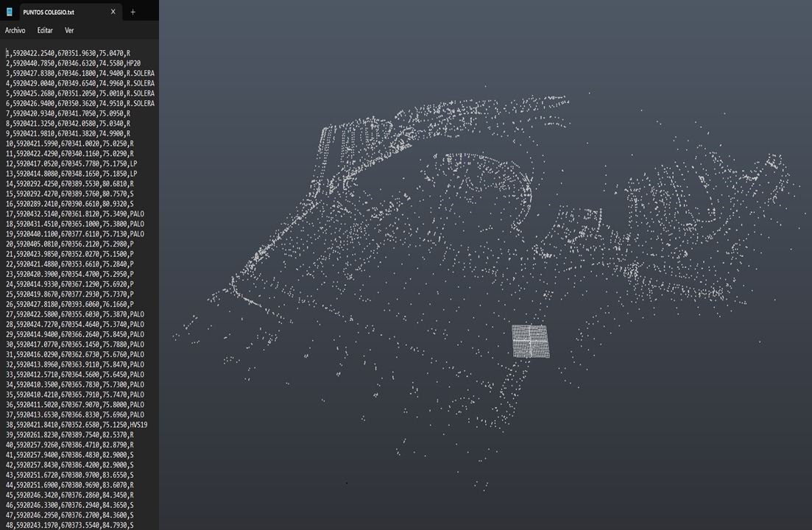Add a new tab with the plus icon

pyautogui.click(x=133, y=12)
